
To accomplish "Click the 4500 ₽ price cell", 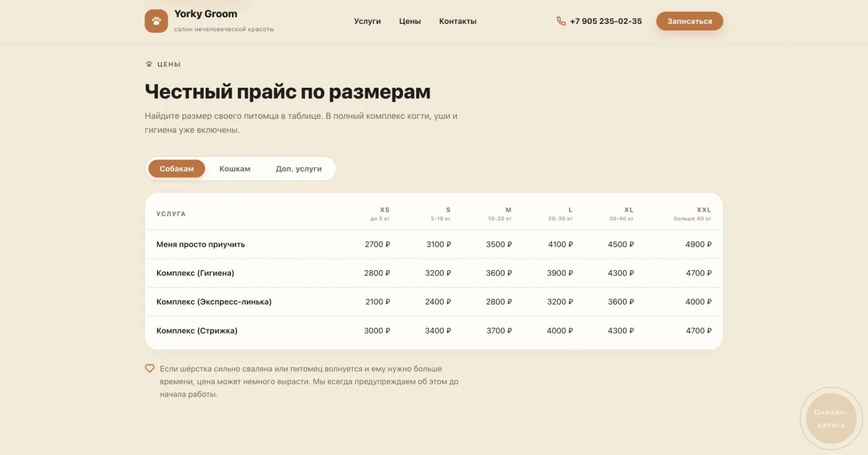I will [621, 245].
